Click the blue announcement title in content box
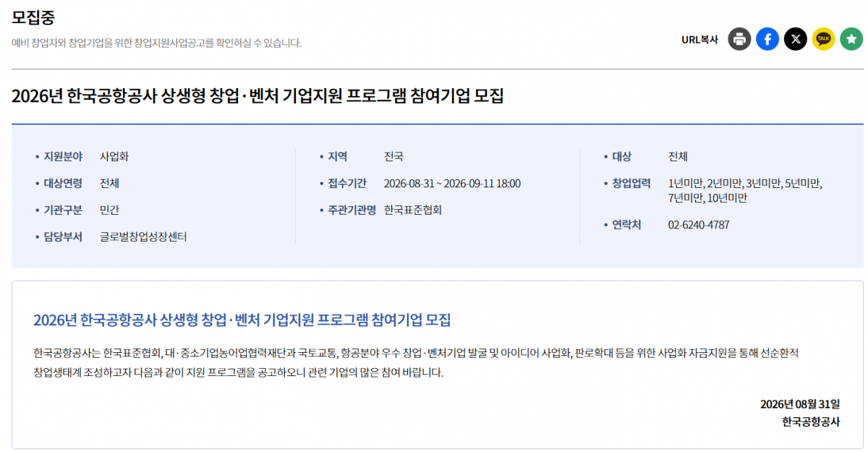 tap(242, 320)
